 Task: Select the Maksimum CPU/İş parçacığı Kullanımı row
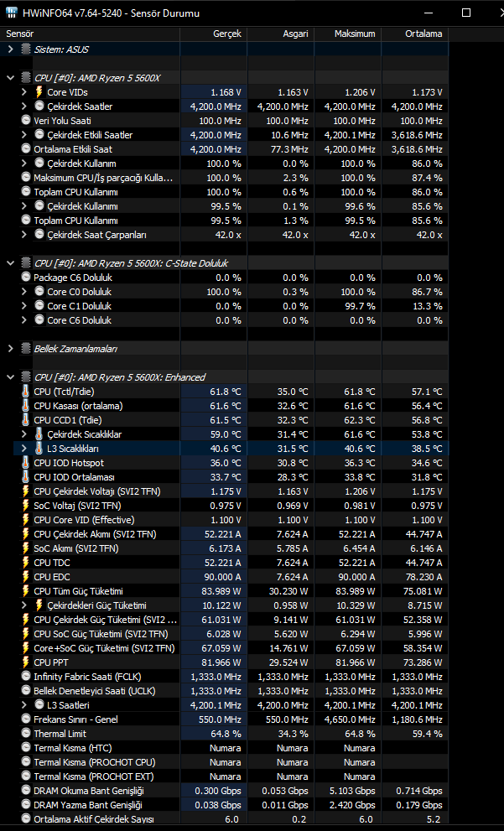[225, 178]
